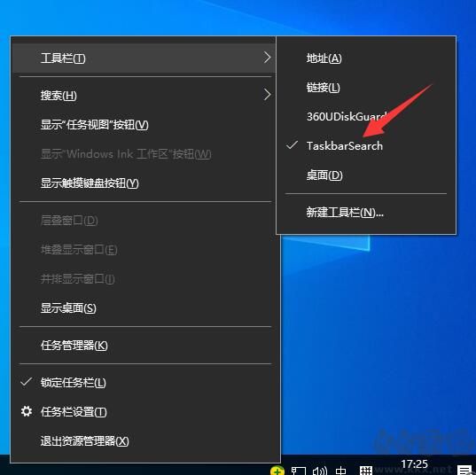Click the yellow 360 tray icon

277,471
